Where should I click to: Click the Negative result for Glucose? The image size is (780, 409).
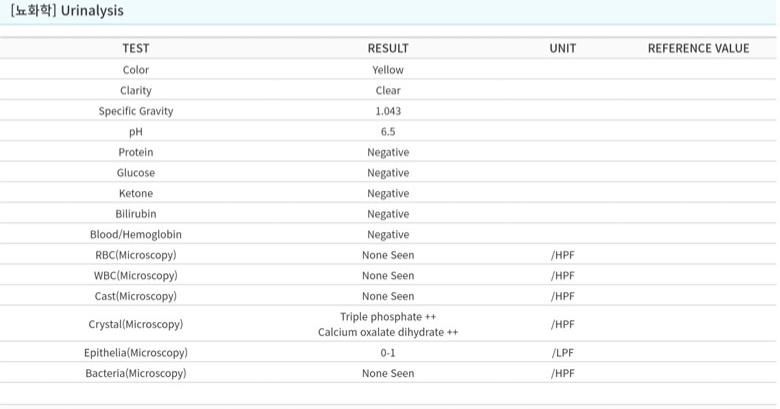[x=388, y=173]
